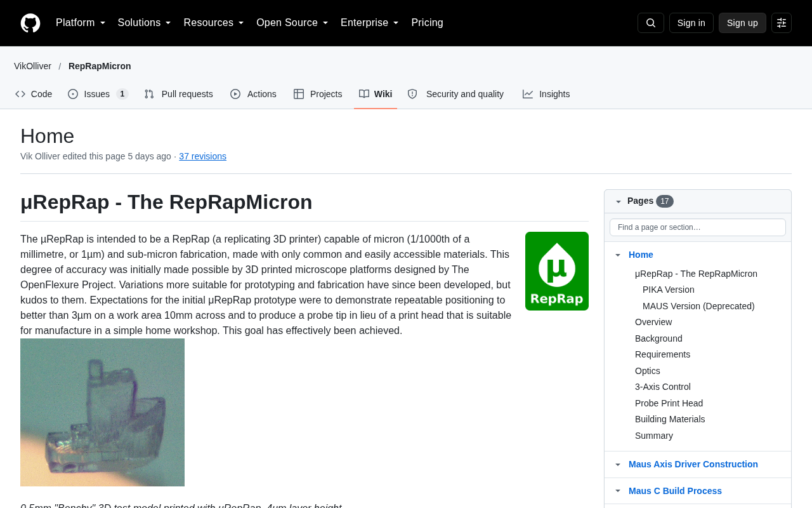Jump to the PIKA Version section
The height and width of the screenshot is (508, 812).
(669, 290)
